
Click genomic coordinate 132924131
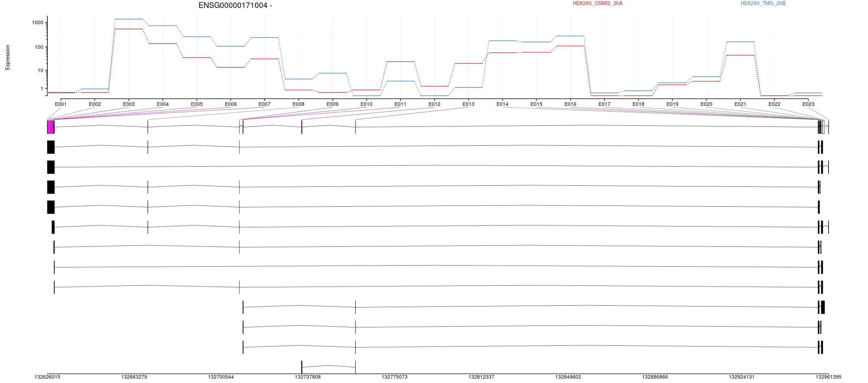(x=742, y=377)
